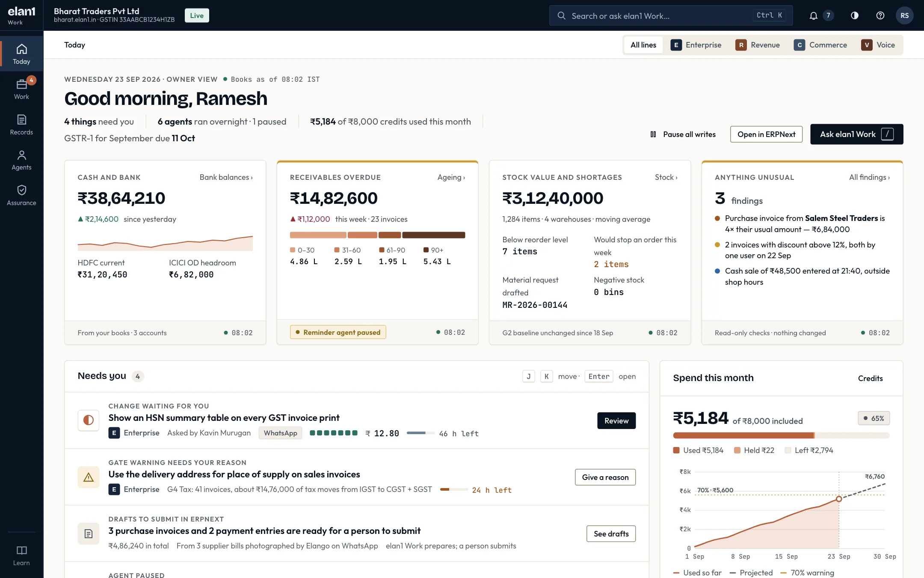Toggle Pause all writes
Image resolution: width=924 pixels, height=578 pixels.
[x=683, y=134]
